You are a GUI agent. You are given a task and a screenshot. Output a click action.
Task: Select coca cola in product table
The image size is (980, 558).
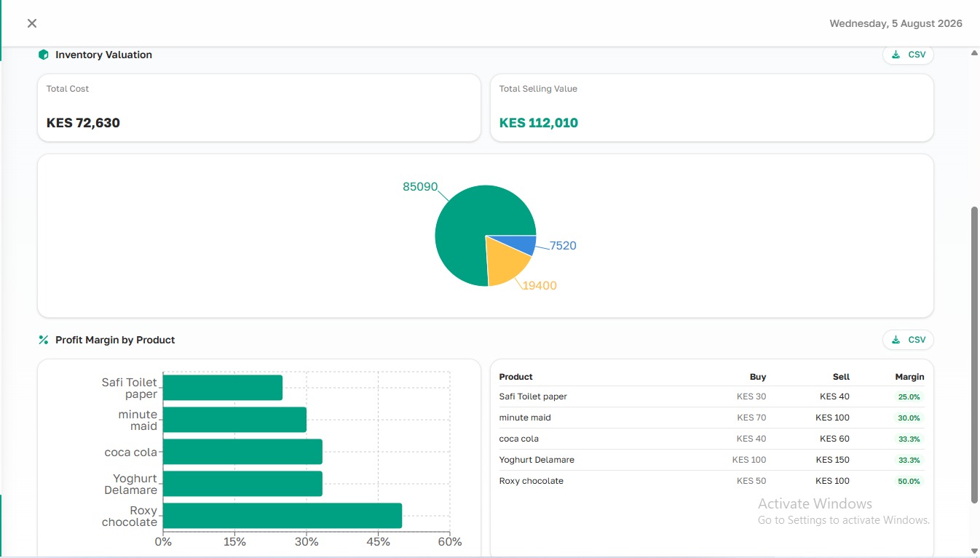tap(519, 439)
